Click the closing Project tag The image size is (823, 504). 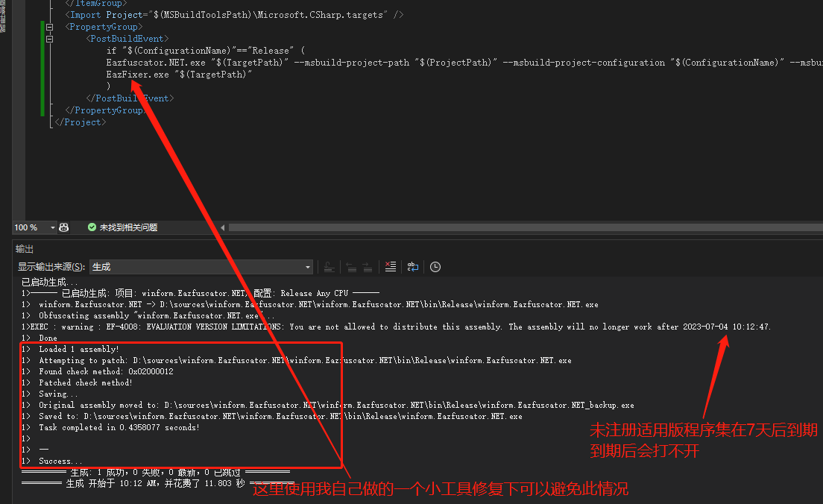point(81,122)
